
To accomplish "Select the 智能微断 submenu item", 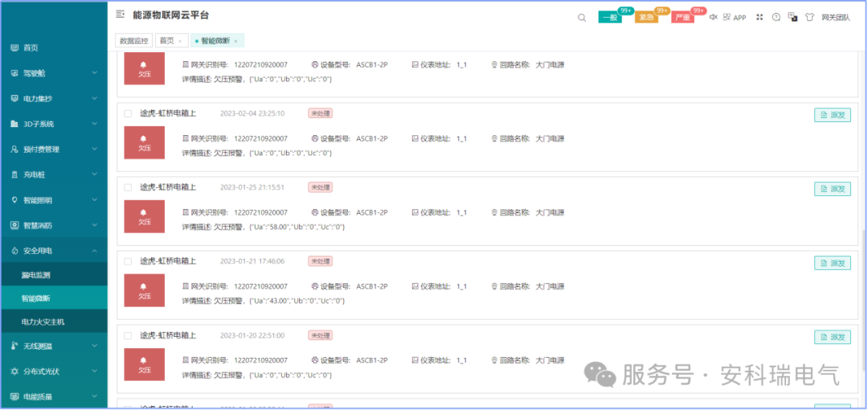I will [54, 298].
